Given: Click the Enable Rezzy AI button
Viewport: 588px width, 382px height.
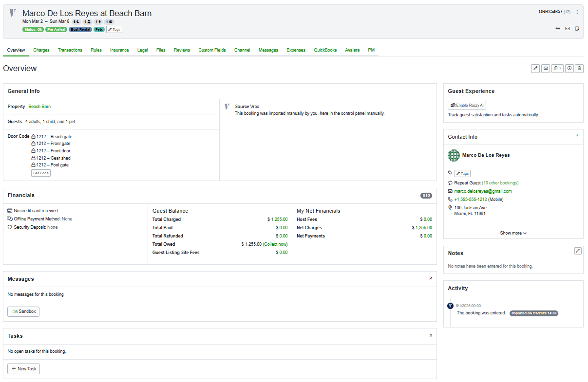Looking at the screenshot, I should 466,105.
